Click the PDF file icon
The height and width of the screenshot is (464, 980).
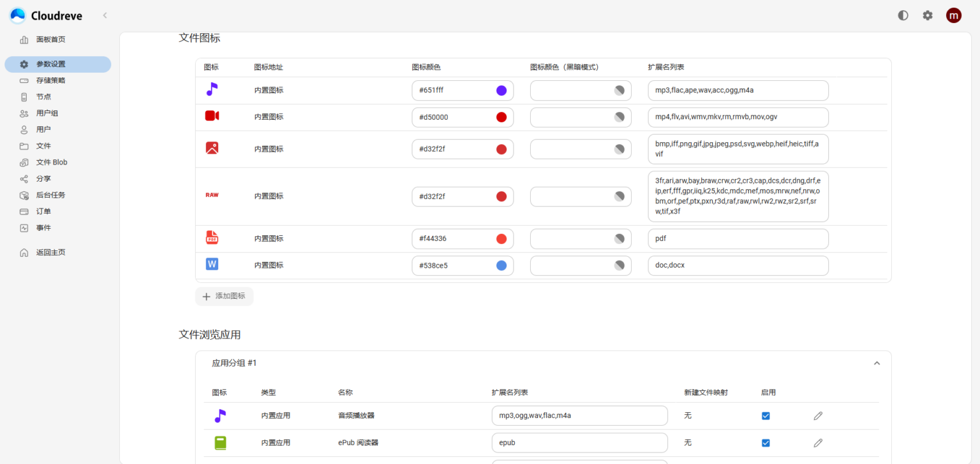click(212, 238)
